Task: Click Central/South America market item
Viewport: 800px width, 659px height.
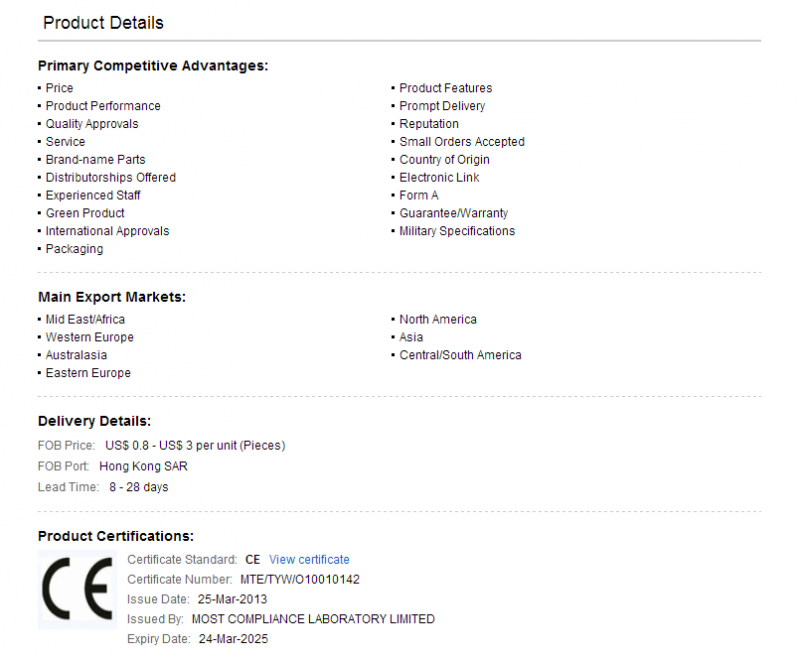Action: point(460,355)
